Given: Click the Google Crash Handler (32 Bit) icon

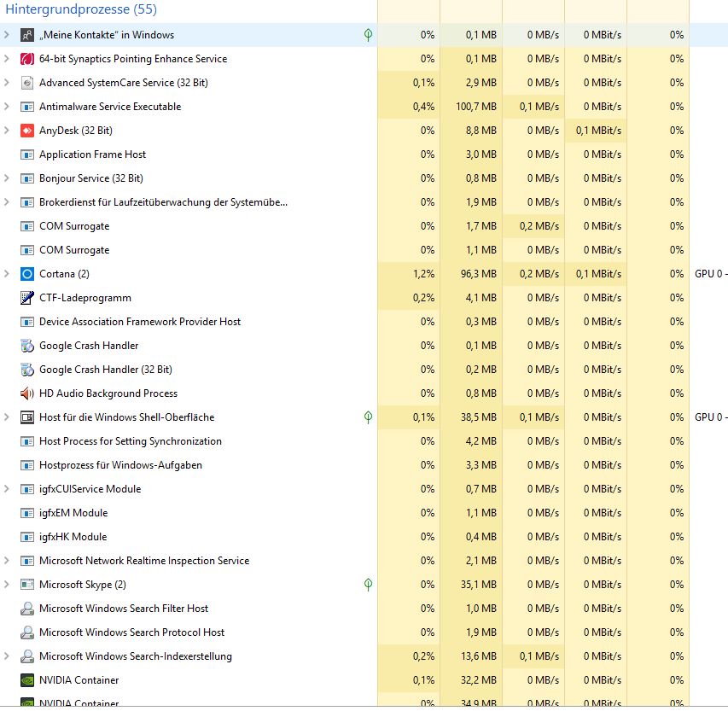Looking at the screenshot, I should [x=27, y=370].
